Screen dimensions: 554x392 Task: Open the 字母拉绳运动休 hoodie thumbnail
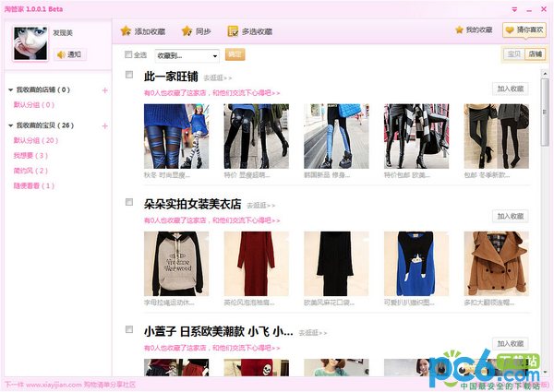point(176,264)
